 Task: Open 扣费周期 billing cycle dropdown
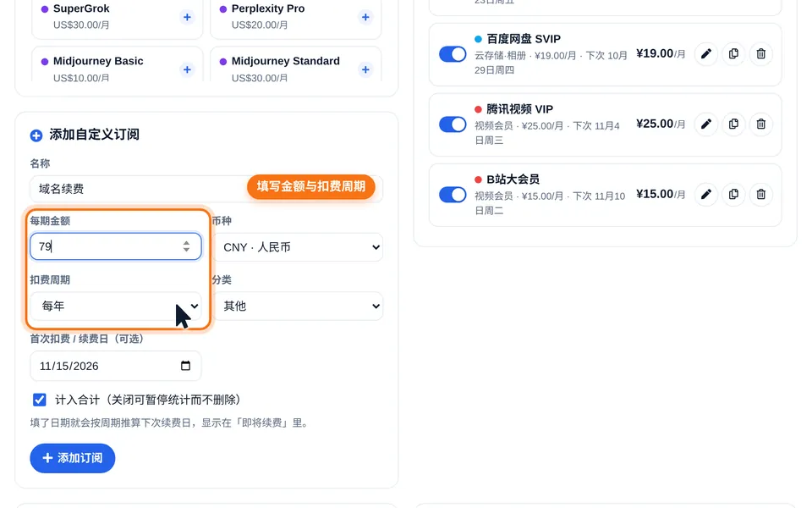116,306
